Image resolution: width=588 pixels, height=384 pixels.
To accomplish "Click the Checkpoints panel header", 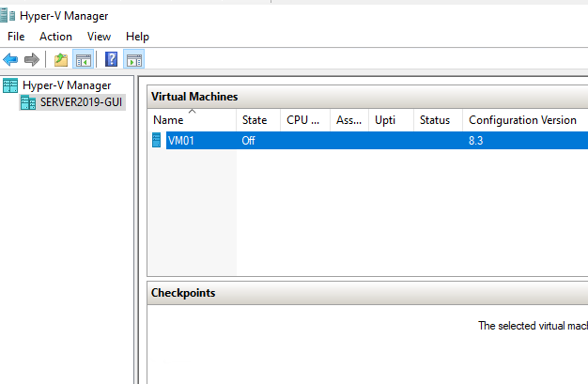I will pos(367,293).
